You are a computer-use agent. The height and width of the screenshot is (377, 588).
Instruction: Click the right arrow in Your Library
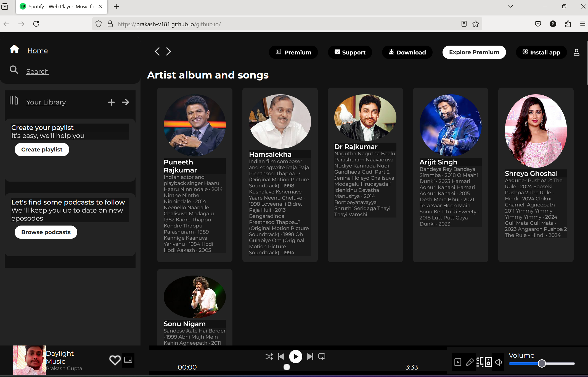[x=125, y=102]
